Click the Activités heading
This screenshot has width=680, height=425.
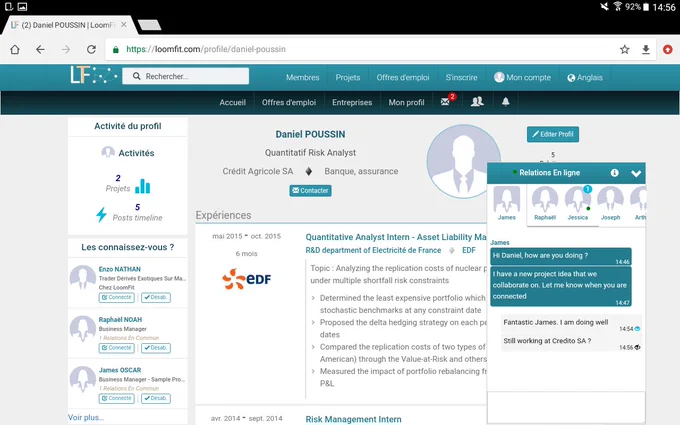136,153
